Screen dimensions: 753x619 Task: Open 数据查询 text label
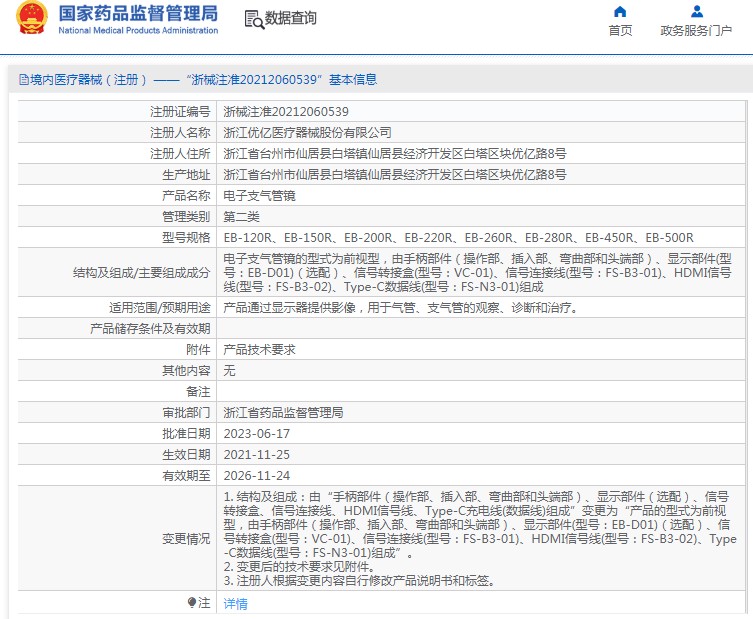click(290, 19)
